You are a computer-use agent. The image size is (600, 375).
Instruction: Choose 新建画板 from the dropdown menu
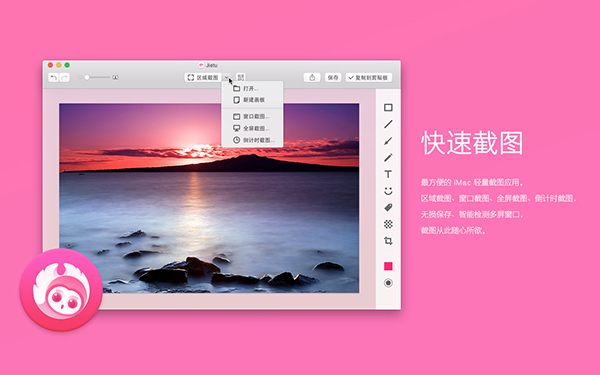click(252, 100)
